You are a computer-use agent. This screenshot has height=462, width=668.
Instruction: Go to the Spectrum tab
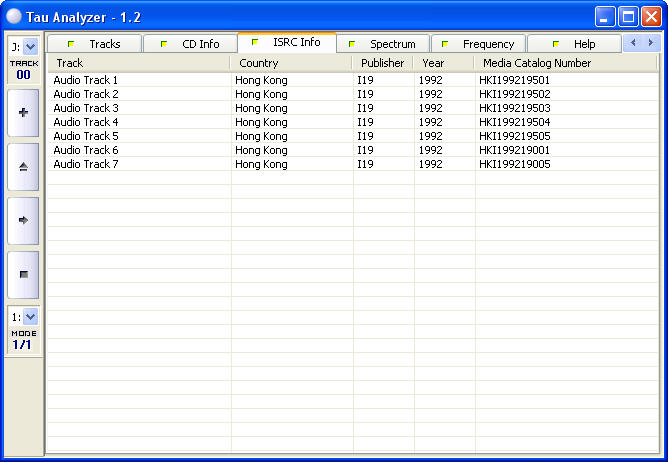pos(383,44)
